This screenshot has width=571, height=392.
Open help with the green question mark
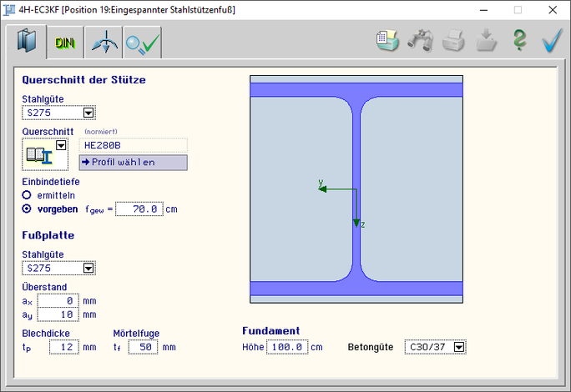point(519,42)
